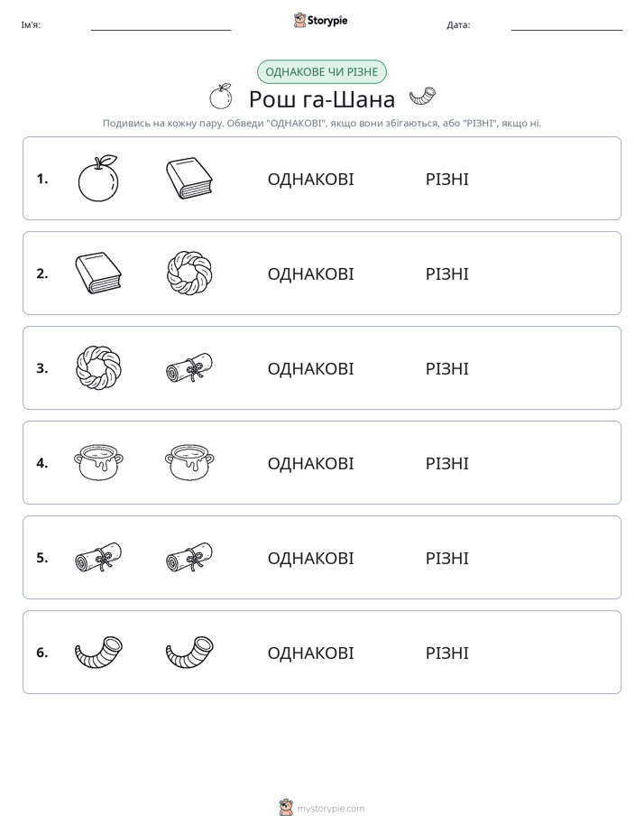Viewport: 644px width, 834px height.
Task: Open the mystorypie.com footer link
Action: pos(322,808)
